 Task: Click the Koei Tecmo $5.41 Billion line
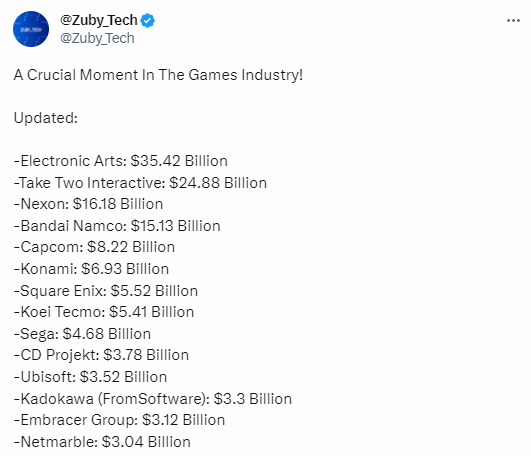(x=104, y=312)
